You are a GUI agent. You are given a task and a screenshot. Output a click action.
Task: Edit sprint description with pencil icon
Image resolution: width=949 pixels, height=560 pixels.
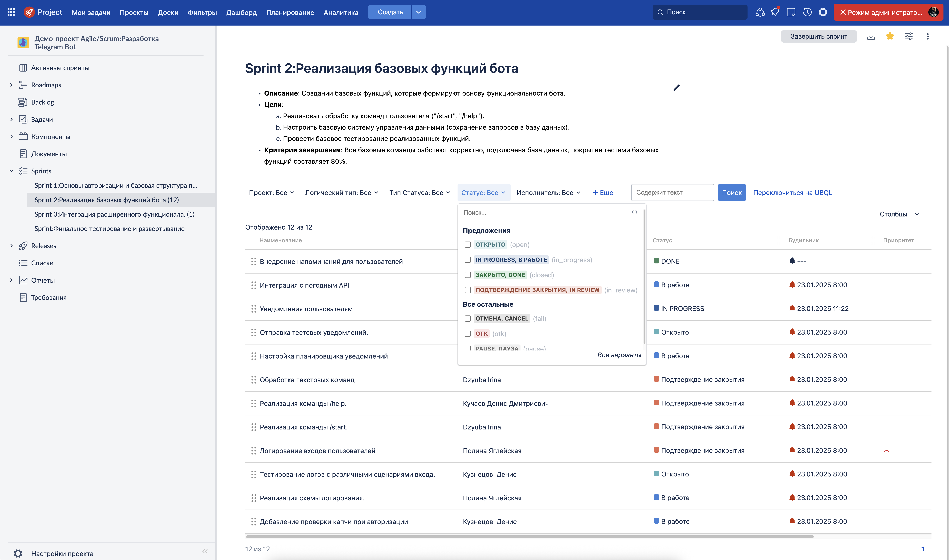[676, 87]
